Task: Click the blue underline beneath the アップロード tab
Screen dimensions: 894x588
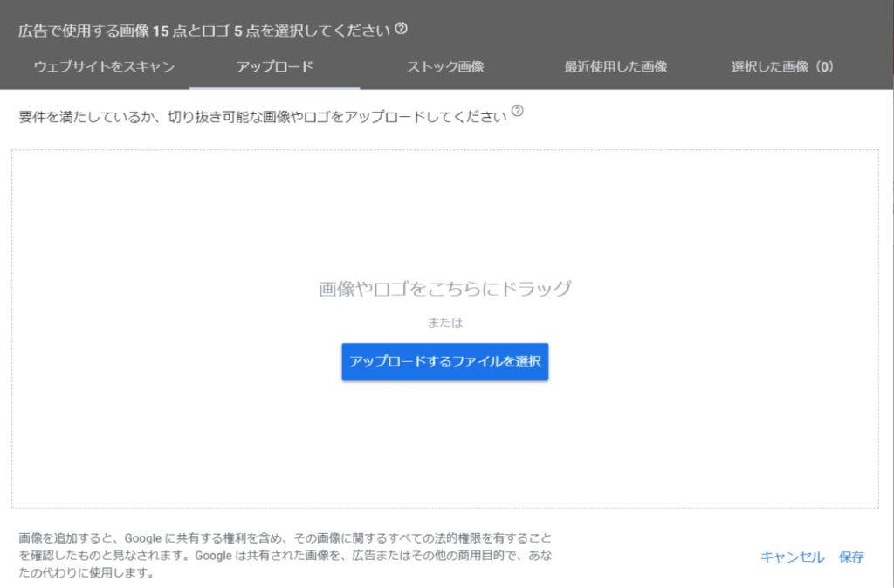Action: point(274,87)
